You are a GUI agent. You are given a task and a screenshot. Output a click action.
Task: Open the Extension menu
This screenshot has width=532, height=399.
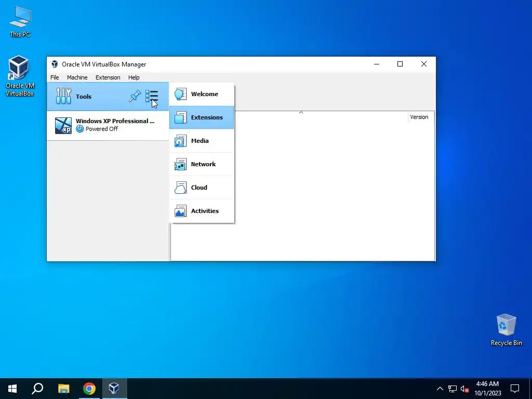pos(108,77)
